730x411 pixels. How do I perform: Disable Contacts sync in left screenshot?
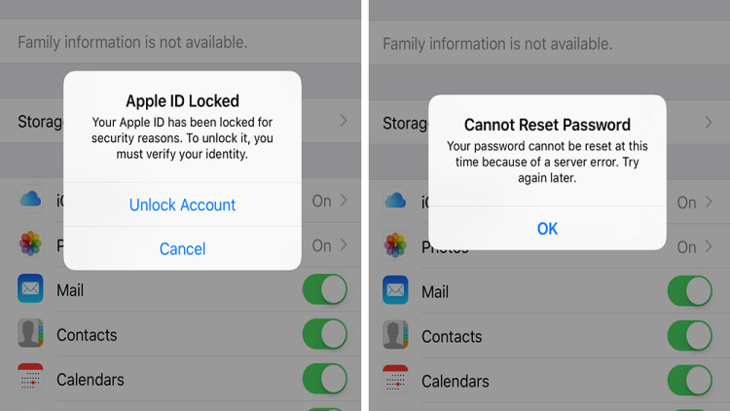point(325,334)
